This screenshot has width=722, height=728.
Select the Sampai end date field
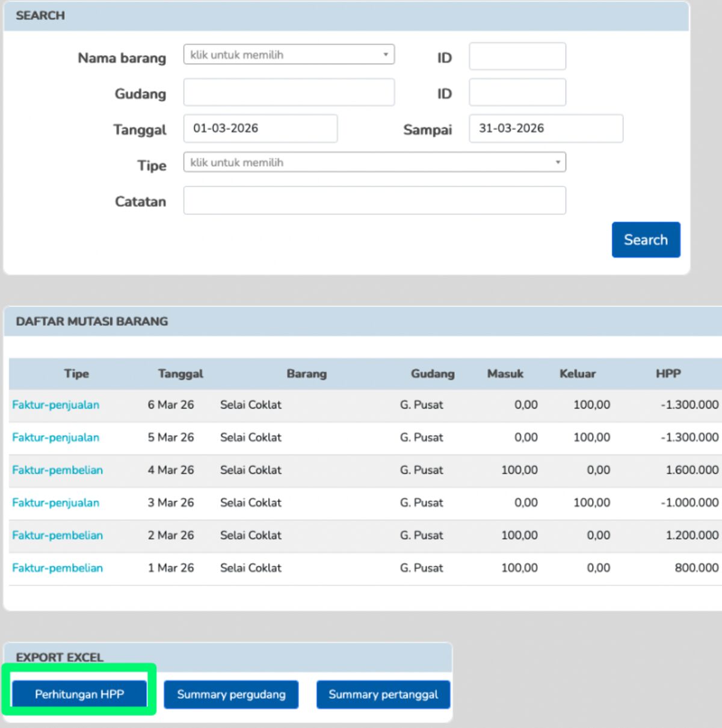545,129
